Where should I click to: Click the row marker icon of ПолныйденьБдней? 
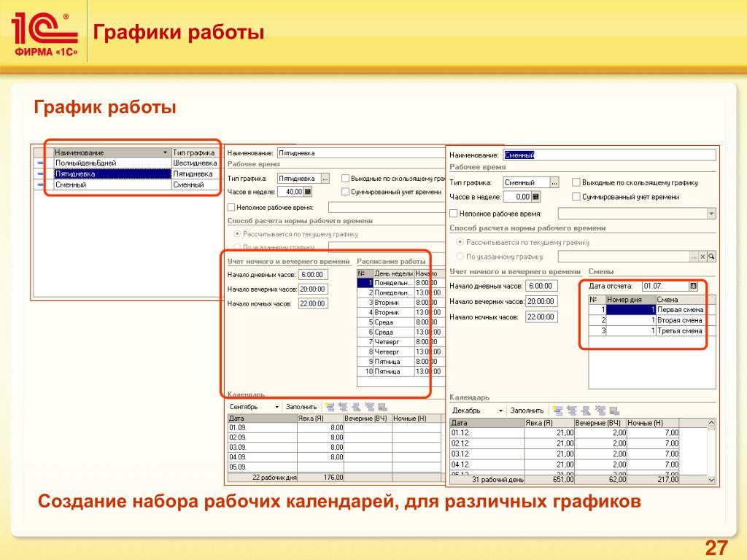pos(41,163)
